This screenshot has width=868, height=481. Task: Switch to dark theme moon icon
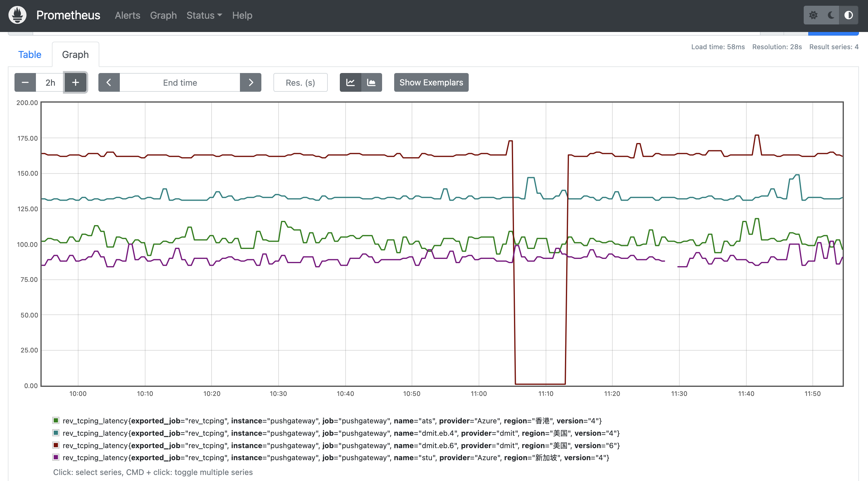(x=831, y=15)
